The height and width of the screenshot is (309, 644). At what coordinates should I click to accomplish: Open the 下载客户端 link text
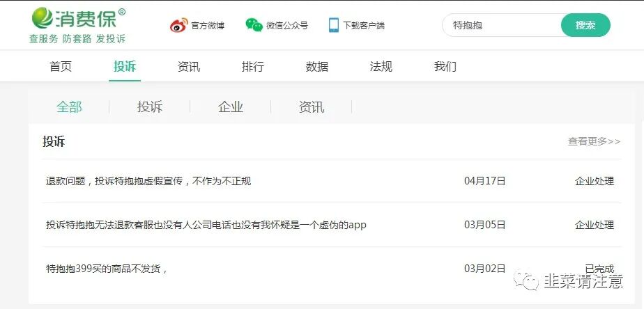click(x=364, y=26)
